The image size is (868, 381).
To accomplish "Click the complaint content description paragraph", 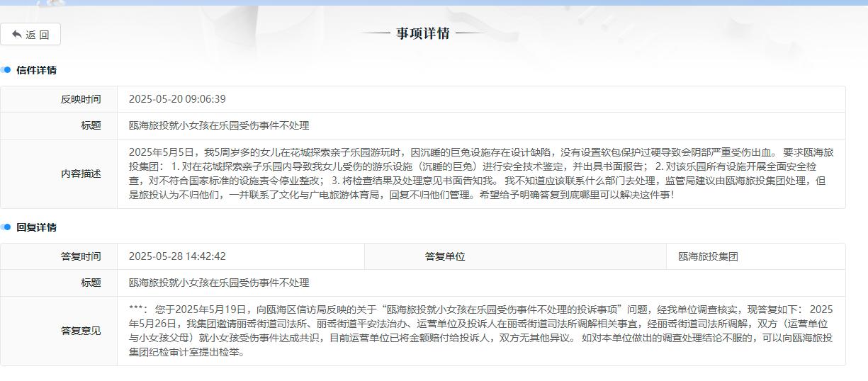I will coord(480,174).
